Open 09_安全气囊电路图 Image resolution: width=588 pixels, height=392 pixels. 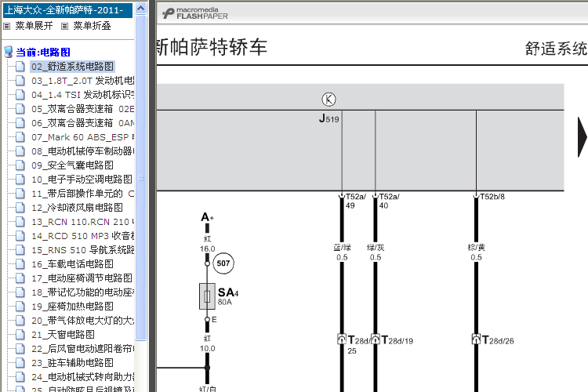tap(72, 165)
